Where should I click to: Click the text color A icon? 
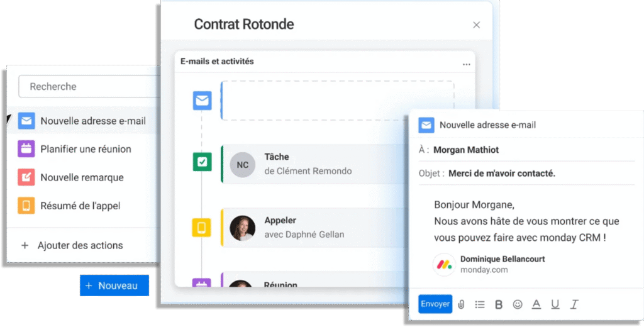pos(536,304)
